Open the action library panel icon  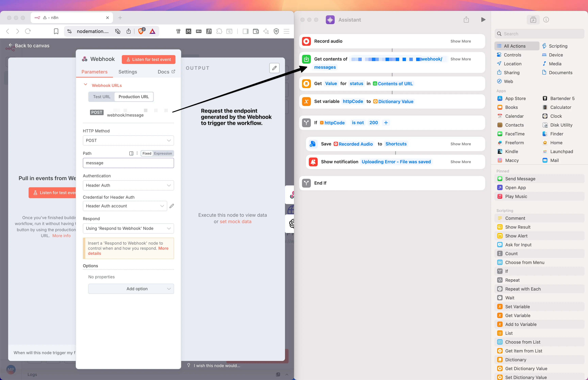(533, 20)
